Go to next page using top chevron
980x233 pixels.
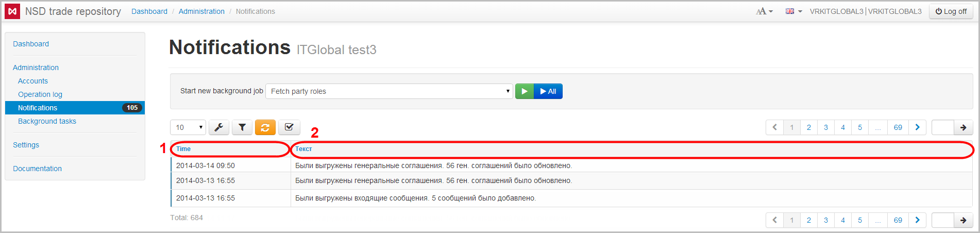pos(917,127)
